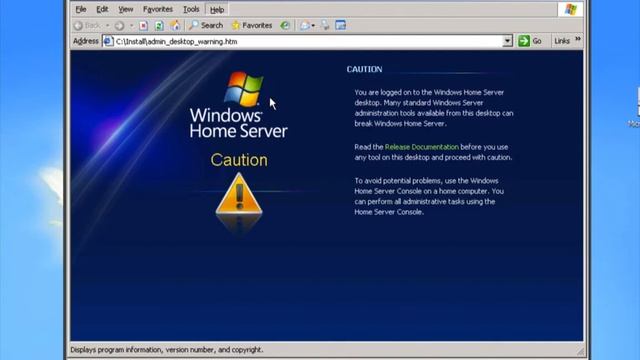
Task: Open the Edit menu
Action: (102, 9)
